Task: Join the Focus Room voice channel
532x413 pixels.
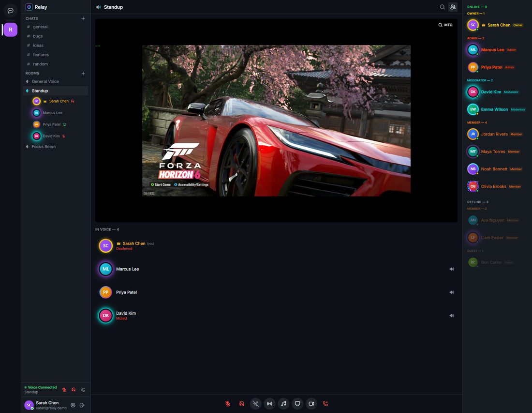Action: point(56,147)
